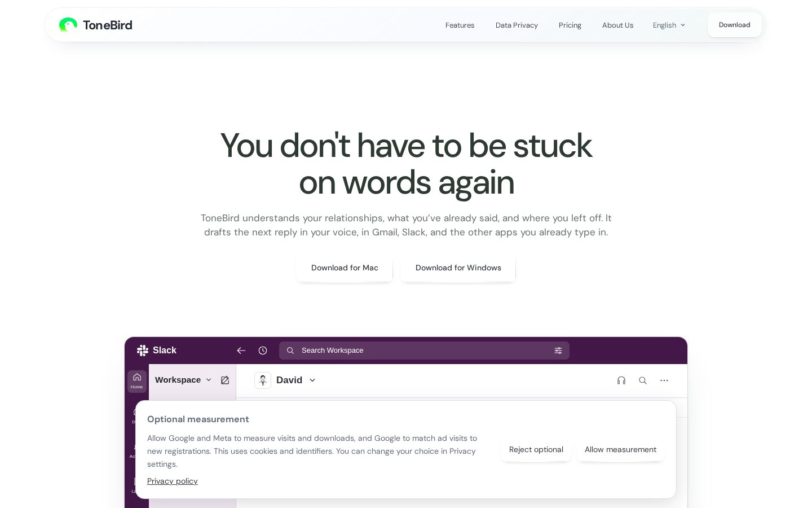This screenshot has height=508, width=812.
Task: Expand the David conversation chevron
Action: (312, 380)
